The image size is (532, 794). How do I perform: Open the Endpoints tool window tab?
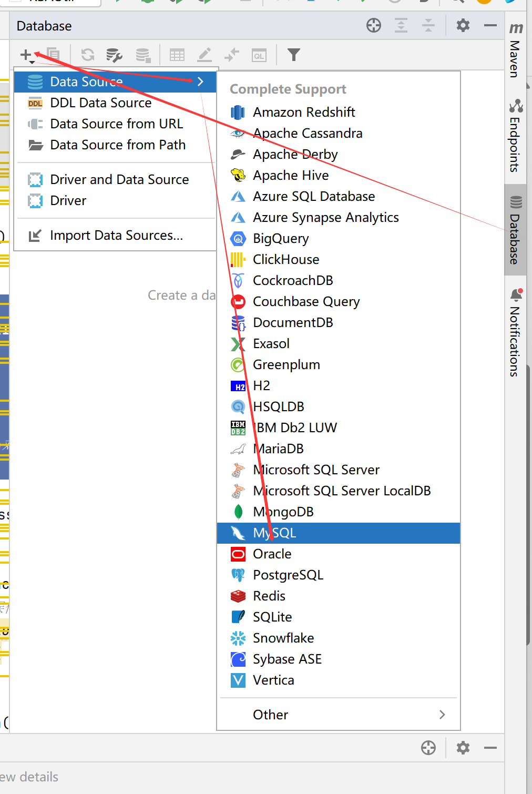(x=516, y=136)
